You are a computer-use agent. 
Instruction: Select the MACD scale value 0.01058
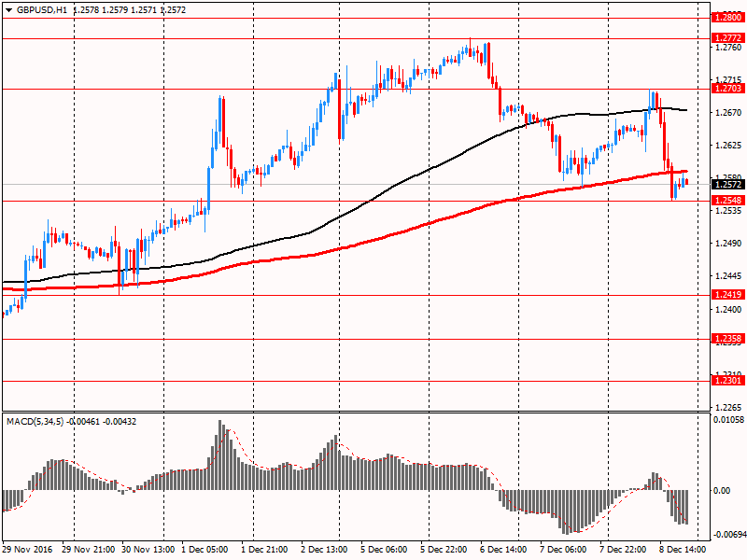729,419
